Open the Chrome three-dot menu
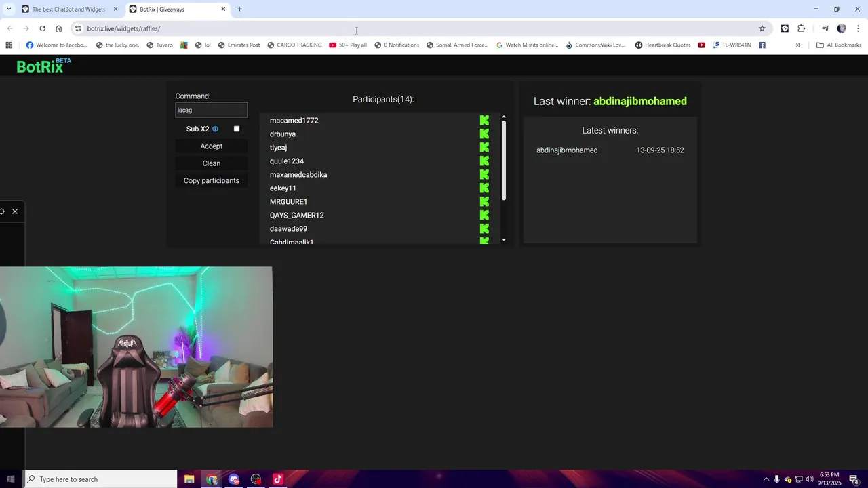The height and width of the screenshot is (488, 868). coord(859,28)
